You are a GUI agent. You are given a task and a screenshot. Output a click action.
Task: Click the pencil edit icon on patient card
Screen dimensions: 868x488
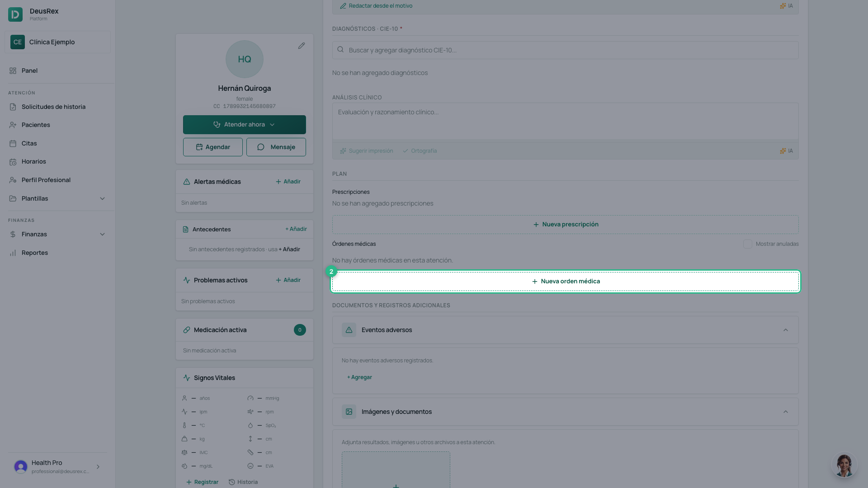[x=302, y=46]
